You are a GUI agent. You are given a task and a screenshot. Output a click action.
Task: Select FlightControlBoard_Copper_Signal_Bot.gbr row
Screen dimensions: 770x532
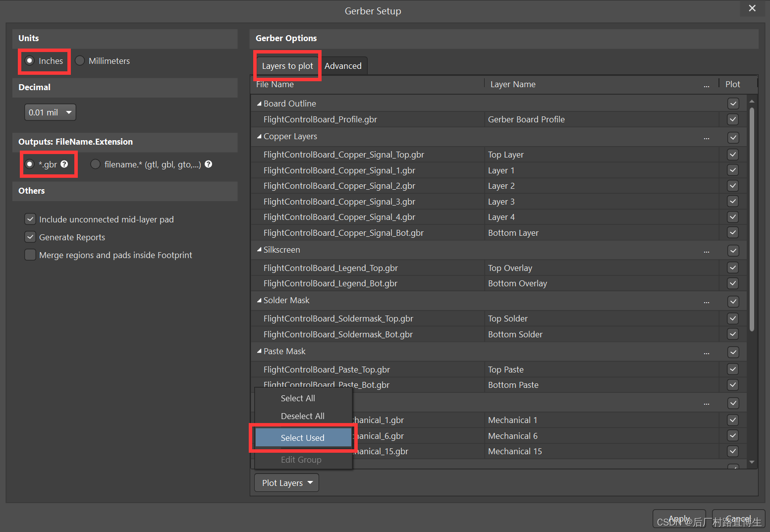pyautogui.click(x=367, y=233)
